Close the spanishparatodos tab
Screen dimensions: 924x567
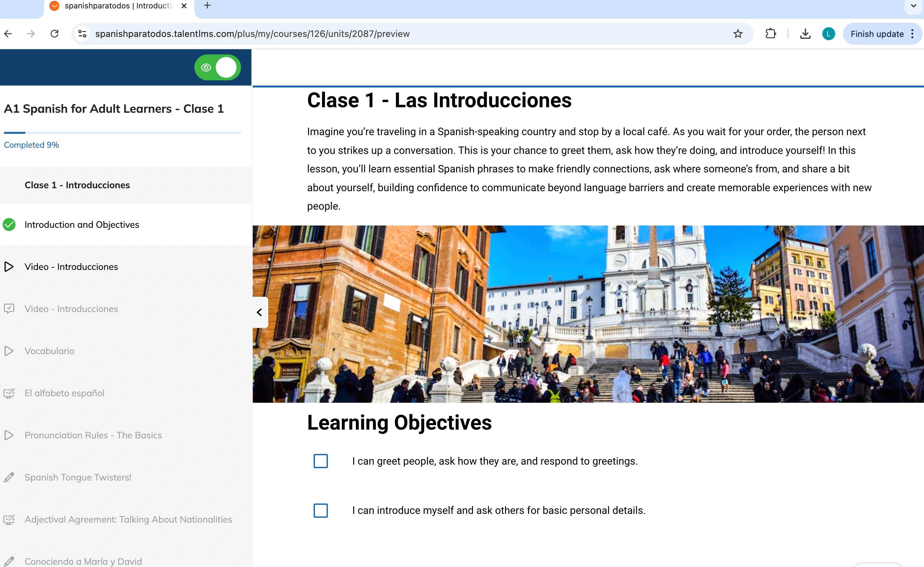click(184, 6)
